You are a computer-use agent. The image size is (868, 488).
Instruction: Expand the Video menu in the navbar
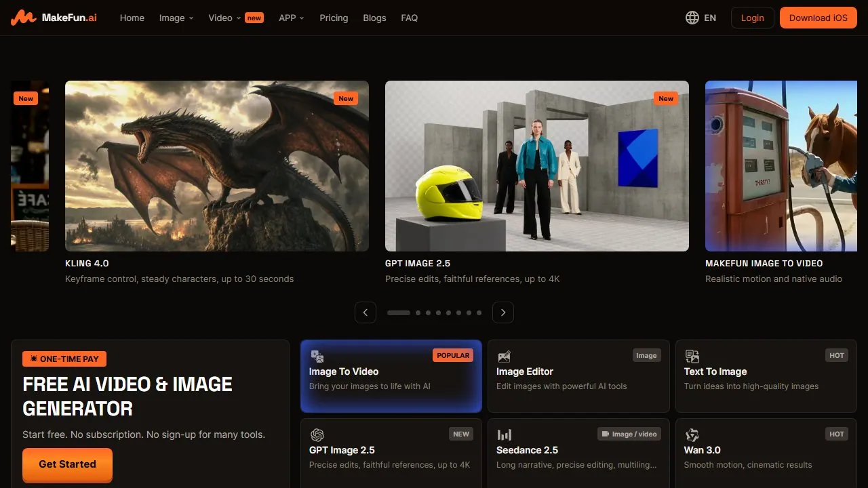point(224,18)
